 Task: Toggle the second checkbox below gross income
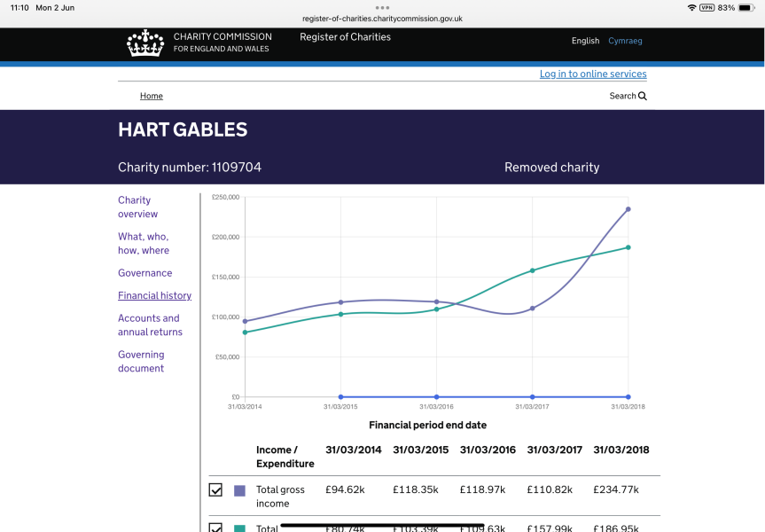click(x=215, y=528)
